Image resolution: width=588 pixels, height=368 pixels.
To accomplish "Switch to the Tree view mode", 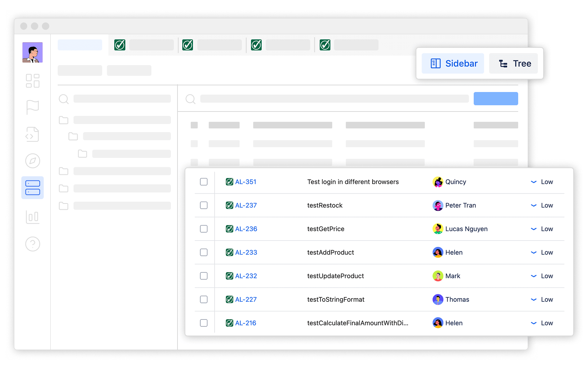I will pos(513,63).
